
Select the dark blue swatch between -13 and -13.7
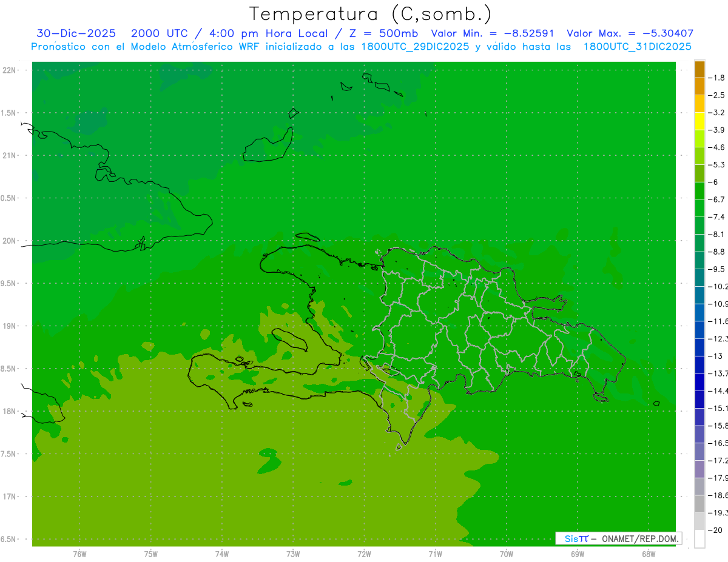(699, 364)
